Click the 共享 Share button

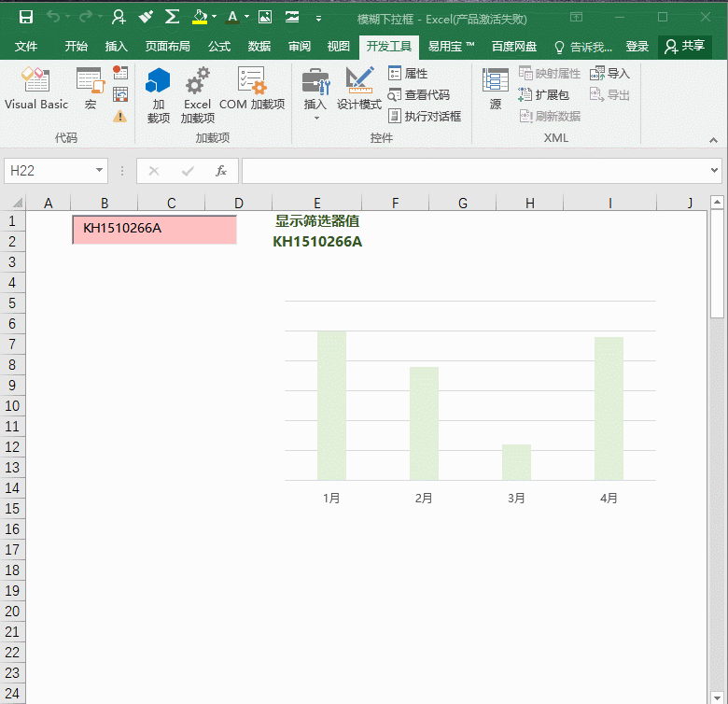tap(684, 47)
